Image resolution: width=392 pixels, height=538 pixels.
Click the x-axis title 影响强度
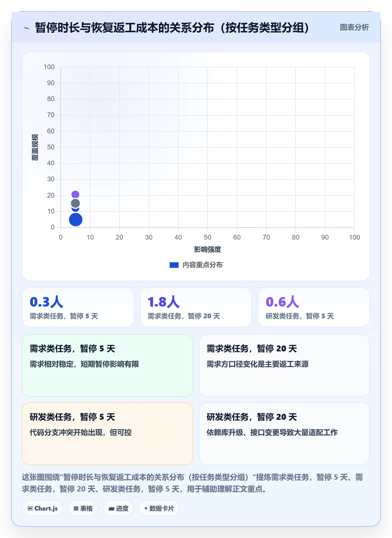click(x=207, y=249)
